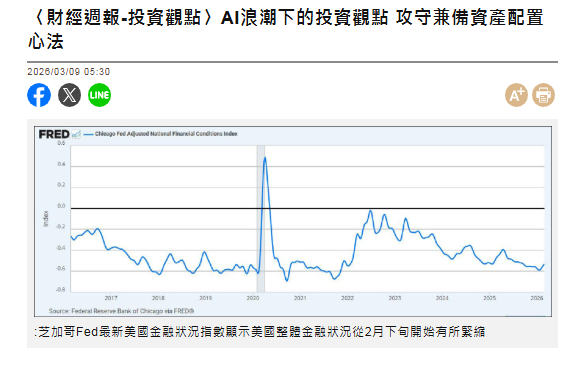
Task: Click the 2017 label on chart axis
Action: pos(111,298)
